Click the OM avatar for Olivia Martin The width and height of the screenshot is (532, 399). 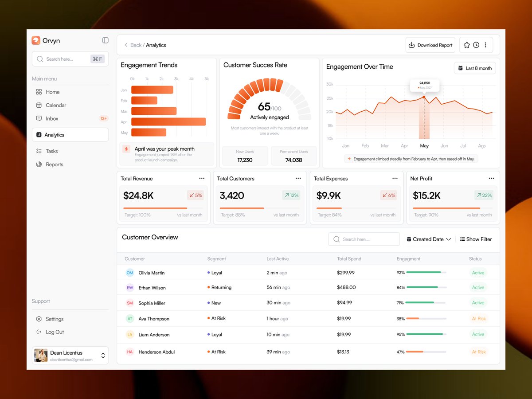[130, 273]
